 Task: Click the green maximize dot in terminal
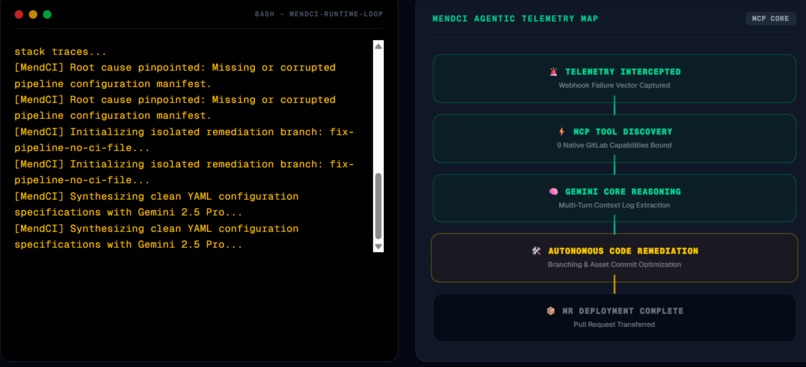(47, 14)
